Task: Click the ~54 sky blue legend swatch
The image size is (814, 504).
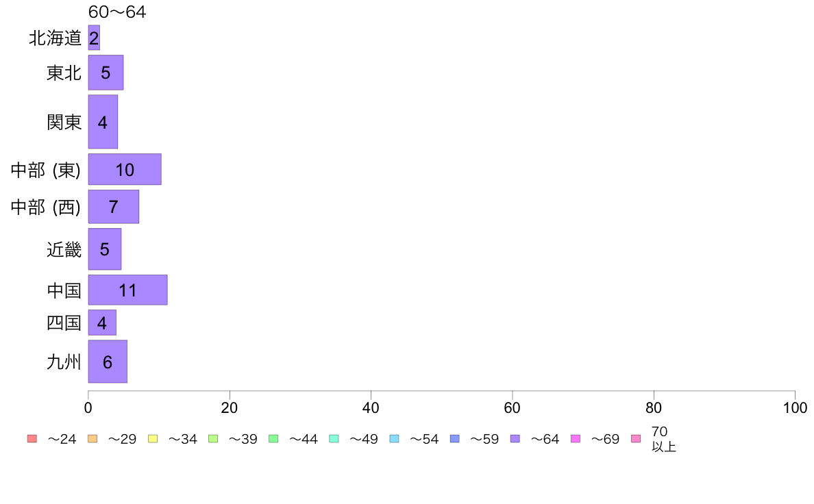Action: pyautogui.click(x=394, y=438)
